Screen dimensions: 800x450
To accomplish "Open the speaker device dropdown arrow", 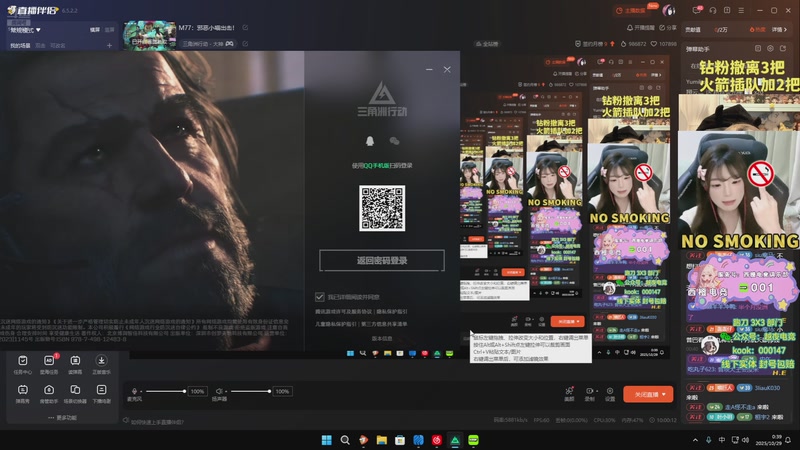I will [x=226, y=391].
